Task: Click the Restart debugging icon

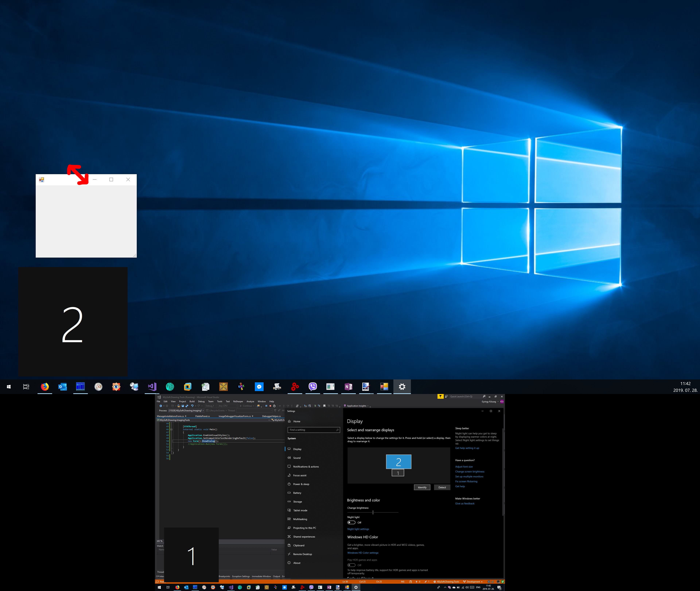Action: (275, 406)
